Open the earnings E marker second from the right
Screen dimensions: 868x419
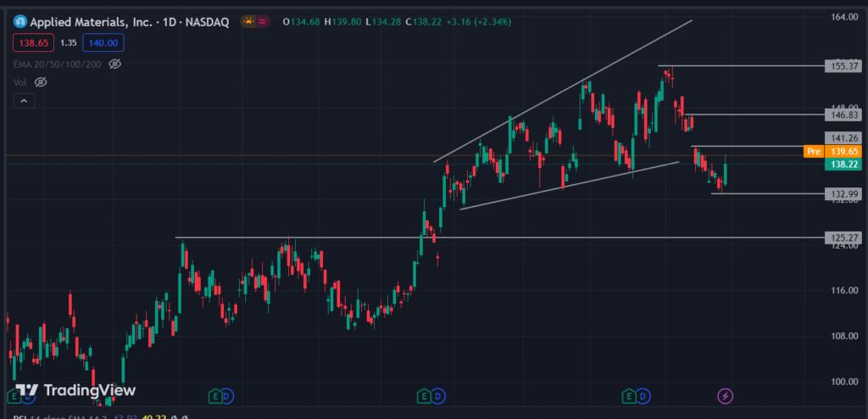tap(424, 396)
